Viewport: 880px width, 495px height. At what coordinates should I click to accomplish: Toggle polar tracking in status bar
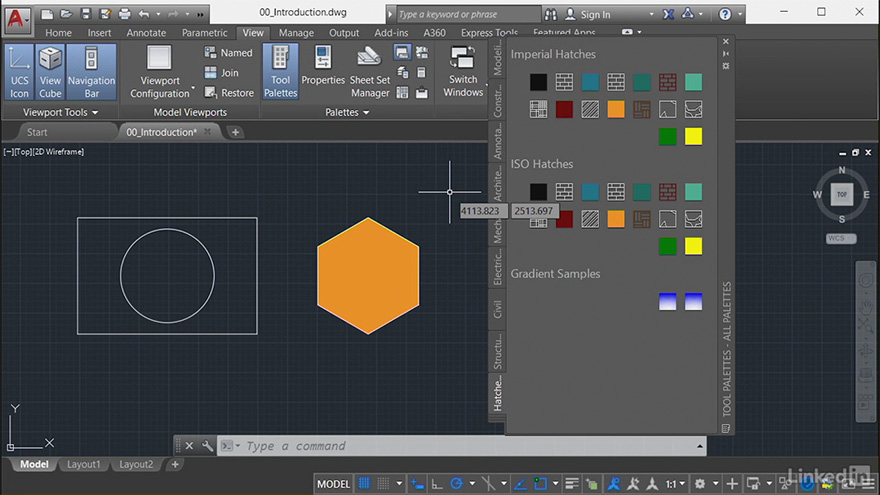point(456,484)
